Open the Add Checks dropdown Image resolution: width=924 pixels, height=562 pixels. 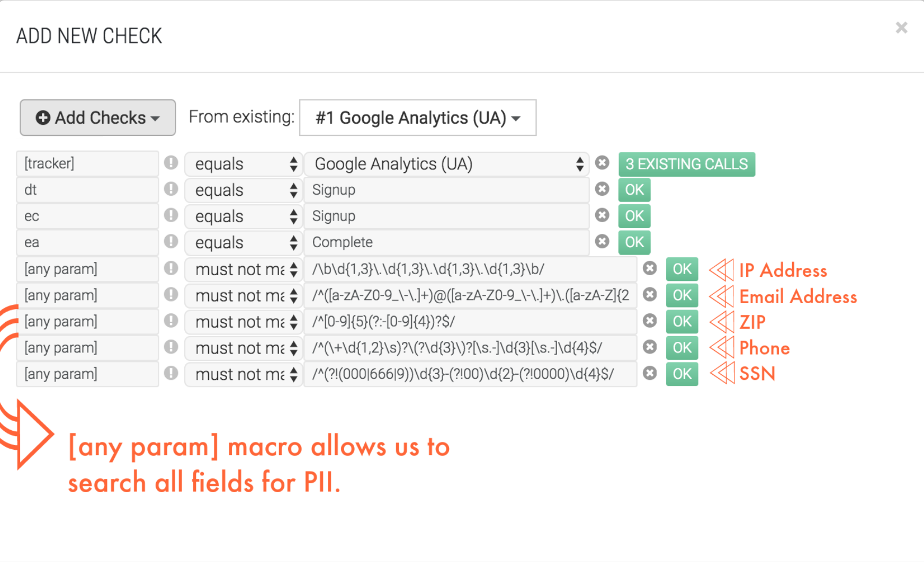click(x=98, y=117)
